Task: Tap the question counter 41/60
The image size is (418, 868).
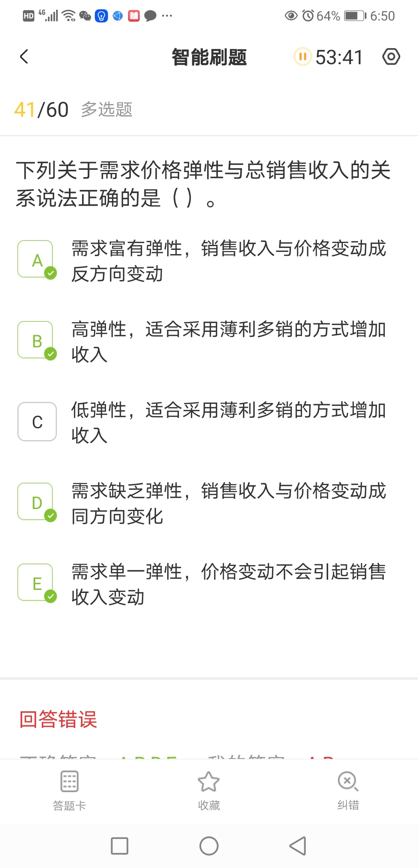Action: point(41,109)
